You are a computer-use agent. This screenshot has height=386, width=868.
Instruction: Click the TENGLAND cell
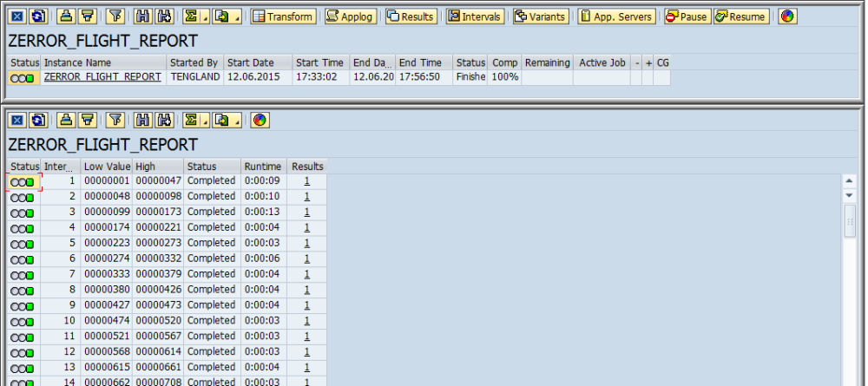[x=194, y=77]
